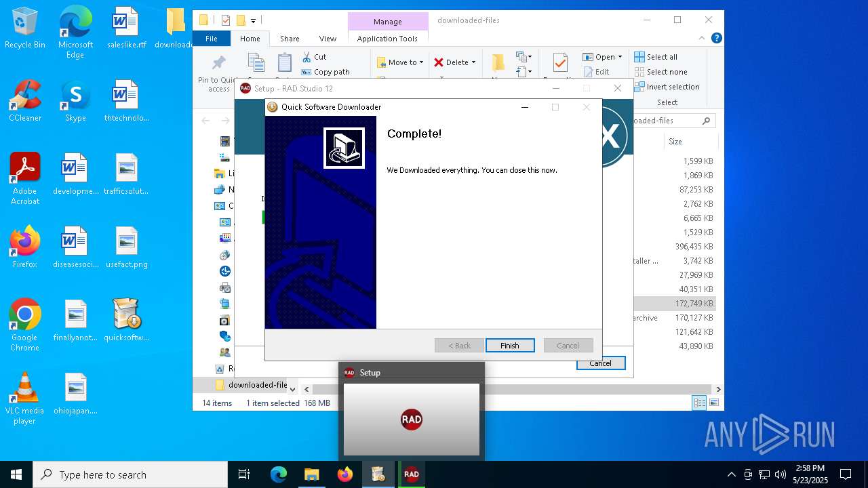Image resolution: width=868 pixels, height=488 pixels.
Task: Click the Properties checkmark icon
Action: [x=560, y=63]
